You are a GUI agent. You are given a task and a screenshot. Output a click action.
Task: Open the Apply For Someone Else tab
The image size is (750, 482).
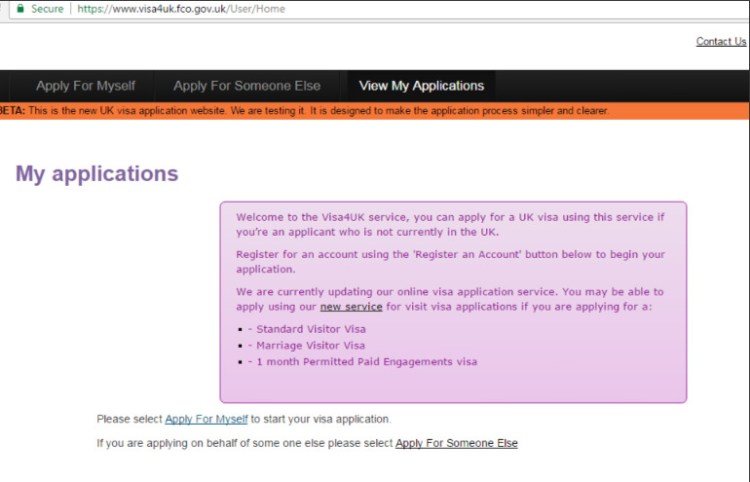click(244, 86)
